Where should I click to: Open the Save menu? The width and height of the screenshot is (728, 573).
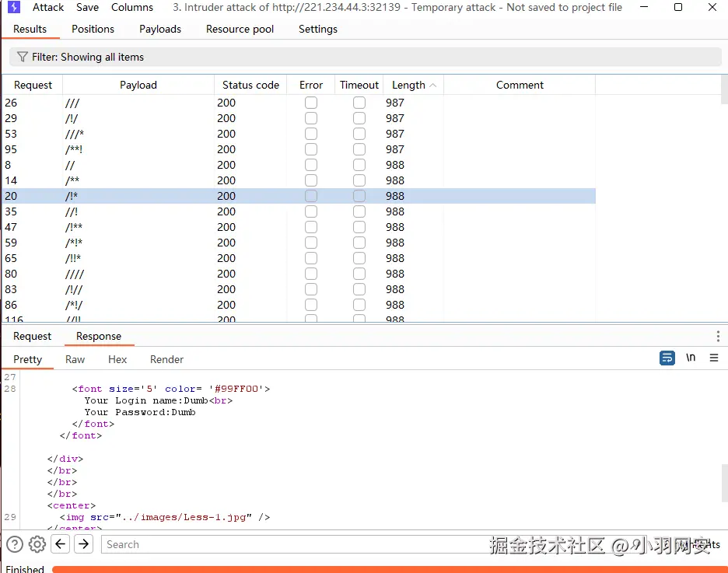point(87,8)
